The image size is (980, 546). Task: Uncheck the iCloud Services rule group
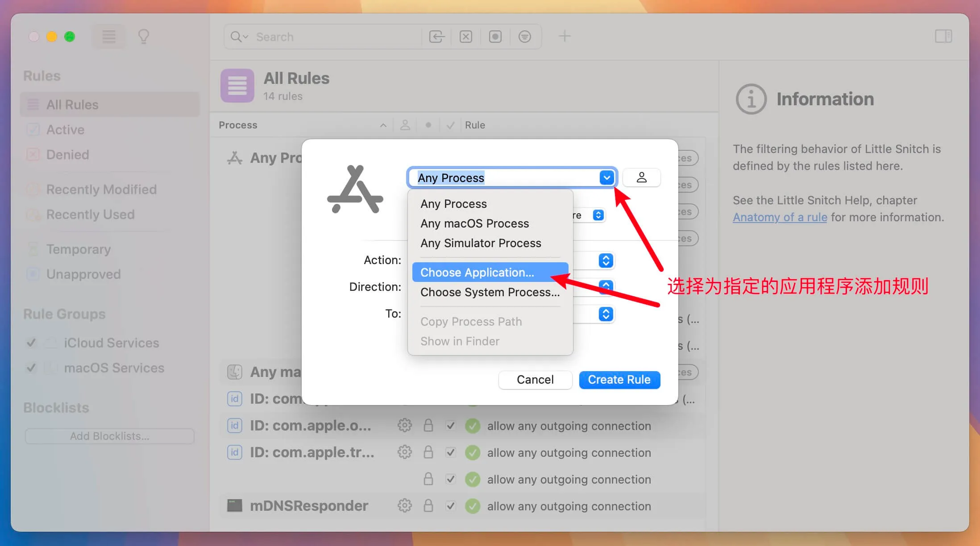coord(31,343)
